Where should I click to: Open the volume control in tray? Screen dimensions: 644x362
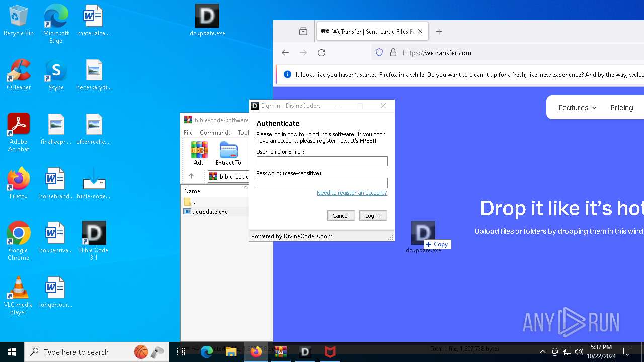point(579,352)
